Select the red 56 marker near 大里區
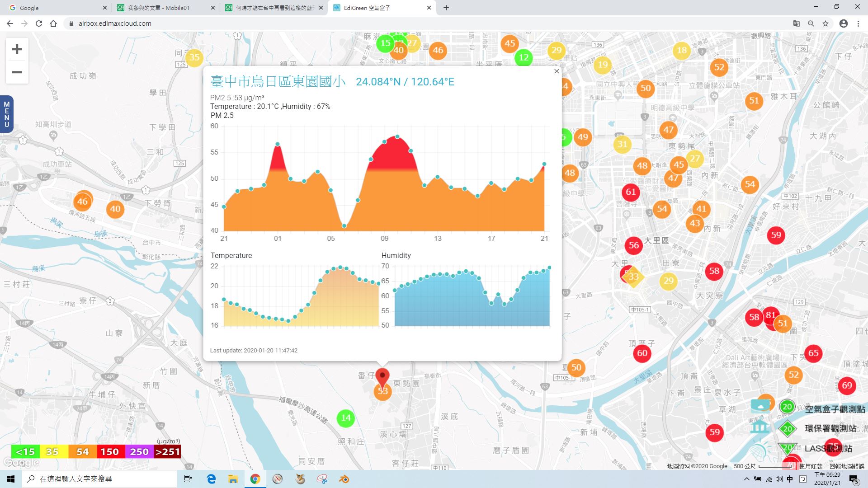The width and height of the screenshot is (868, 488). (x=634, y=245)
